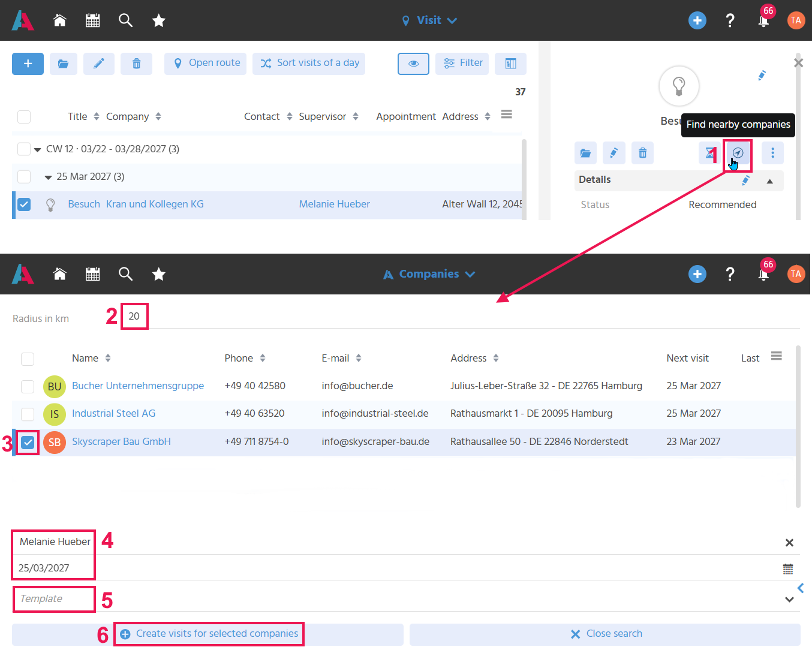
Task: Open notifications bell in the Companies top bar
Action: point(763,275)
